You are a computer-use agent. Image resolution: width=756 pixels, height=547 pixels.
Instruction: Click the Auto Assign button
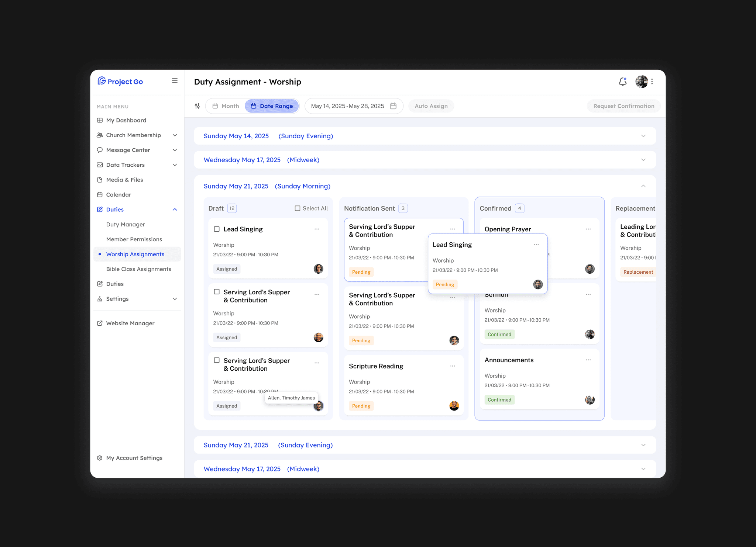pyautogui.click(x=431, y=106)
